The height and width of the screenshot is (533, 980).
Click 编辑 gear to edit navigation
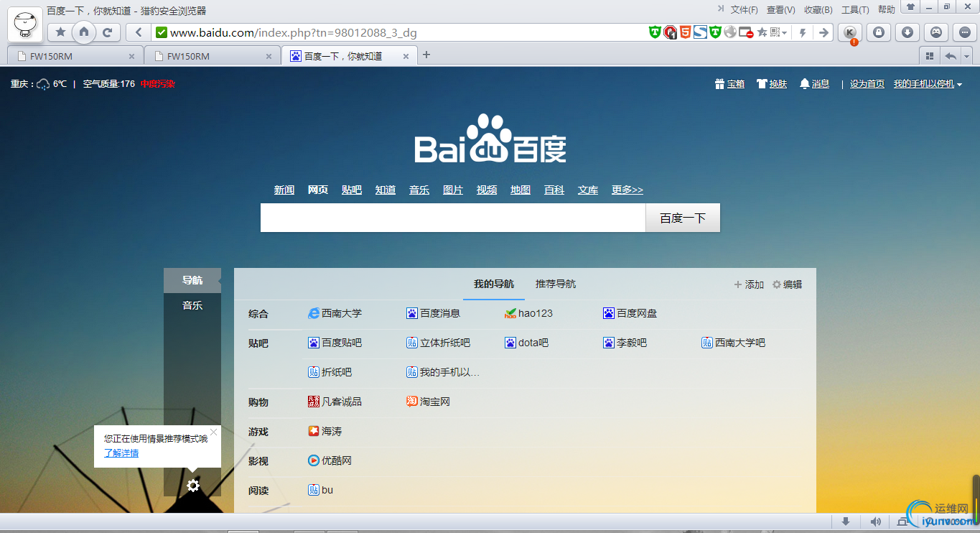coord(787,284)
